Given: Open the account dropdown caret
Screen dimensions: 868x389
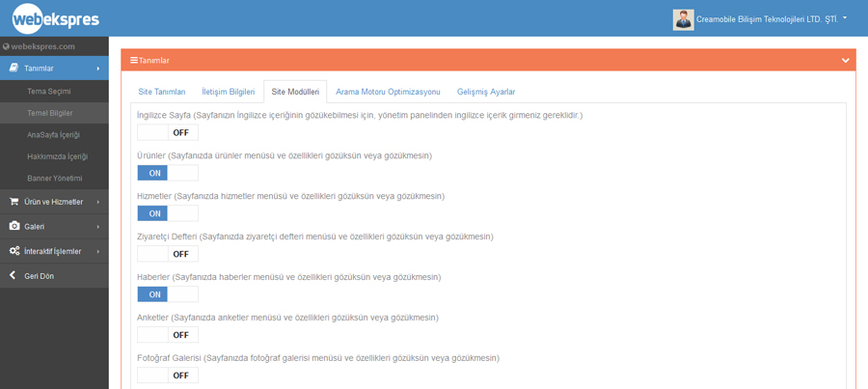Looking at the screenshot, I should click(x=845, y=17).
